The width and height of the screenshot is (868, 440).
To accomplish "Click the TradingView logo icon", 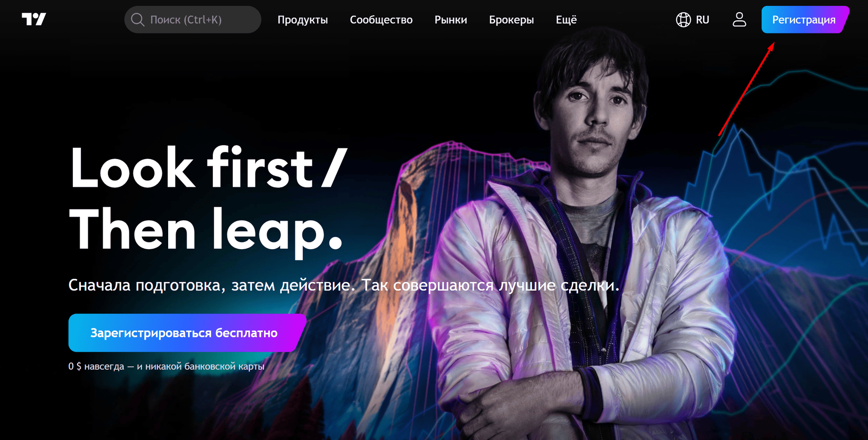I will coord(34,19).
